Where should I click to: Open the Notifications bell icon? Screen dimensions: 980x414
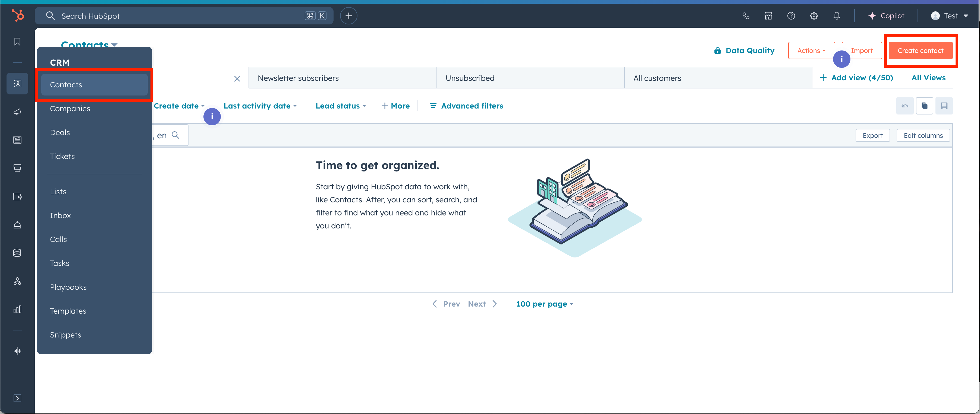pyautogui.click(x=837, y=15)
